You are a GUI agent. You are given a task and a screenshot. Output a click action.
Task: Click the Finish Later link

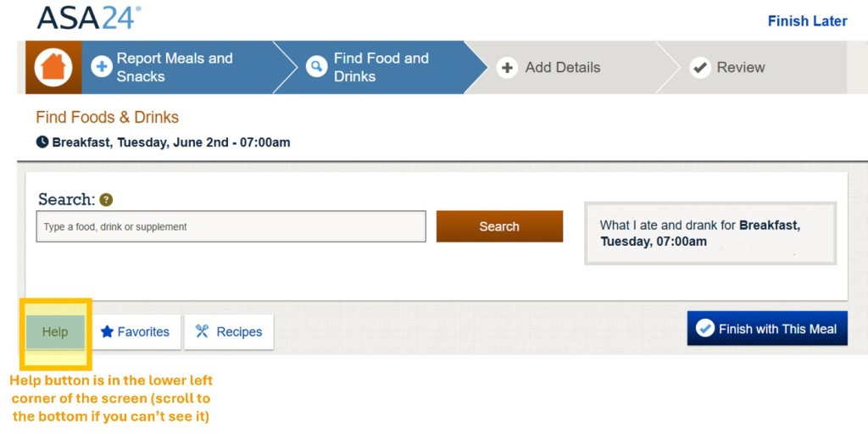click(x=807, y=21)
